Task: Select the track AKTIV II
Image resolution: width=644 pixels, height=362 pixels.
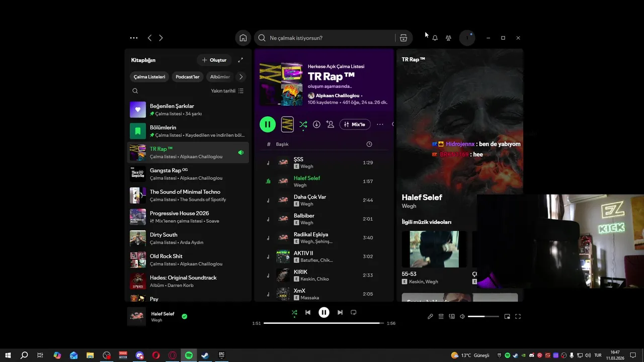Action: click(x=325, y=256)
